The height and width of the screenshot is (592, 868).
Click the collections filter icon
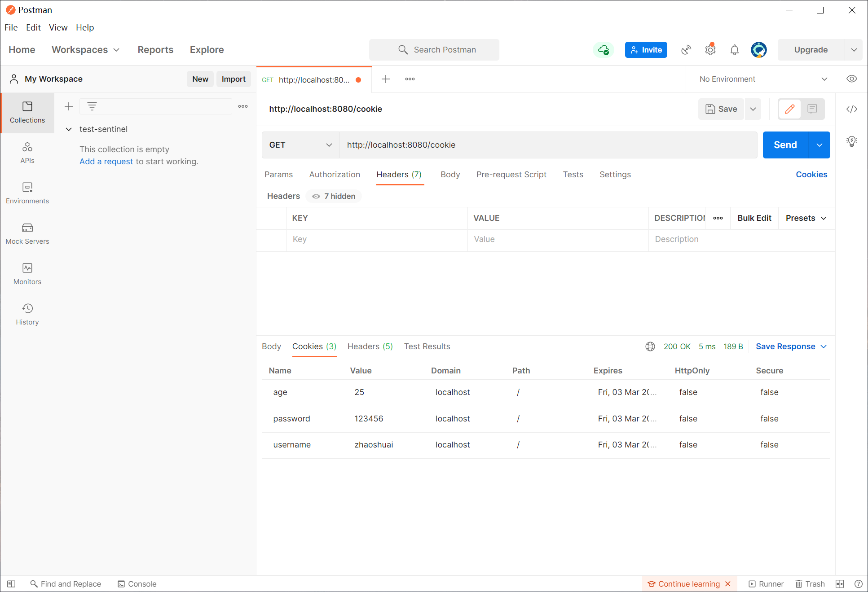click(x=92, y=106)
